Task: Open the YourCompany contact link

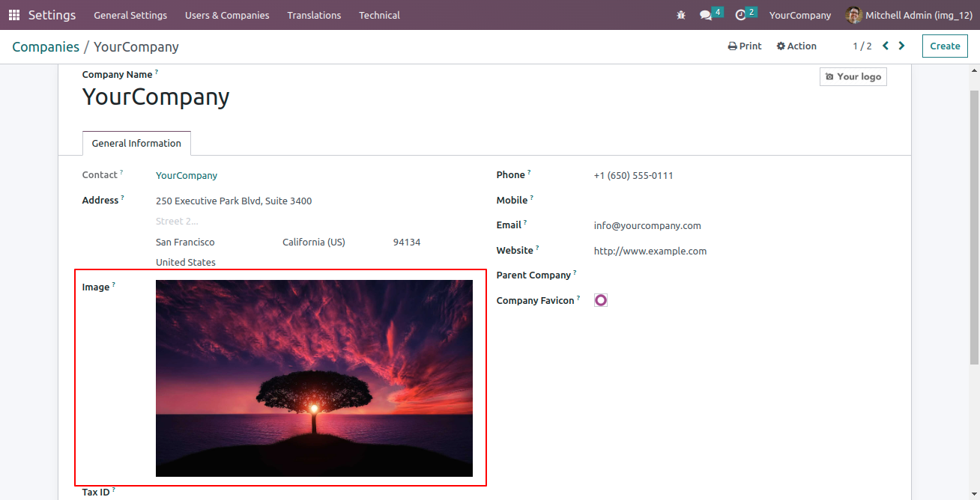Action: (187, 176)
